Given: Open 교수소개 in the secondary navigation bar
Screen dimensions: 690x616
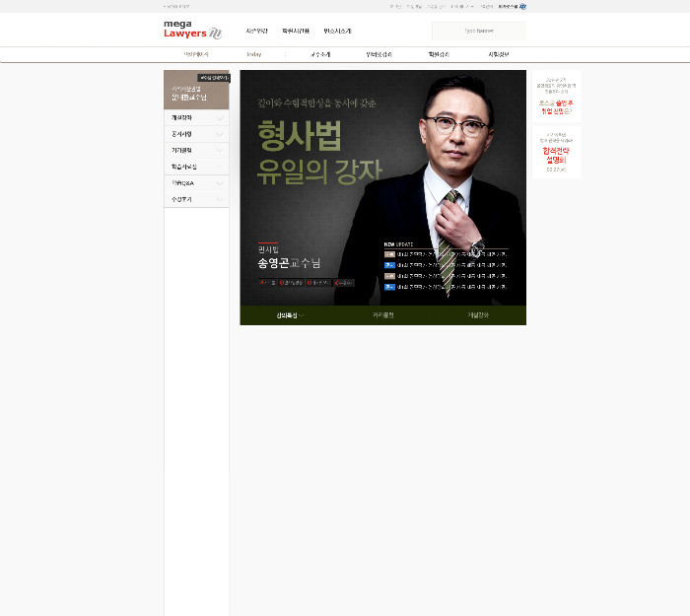Looking at the screenshot, I should click(320, 54).
